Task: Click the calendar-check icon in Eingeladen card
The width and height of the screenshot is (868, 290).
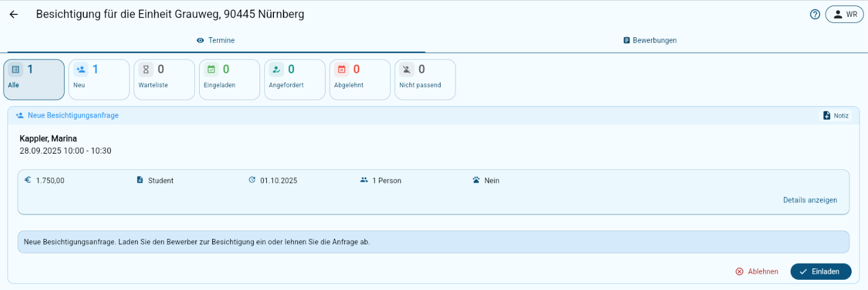Action: click(x=211, y=69)
